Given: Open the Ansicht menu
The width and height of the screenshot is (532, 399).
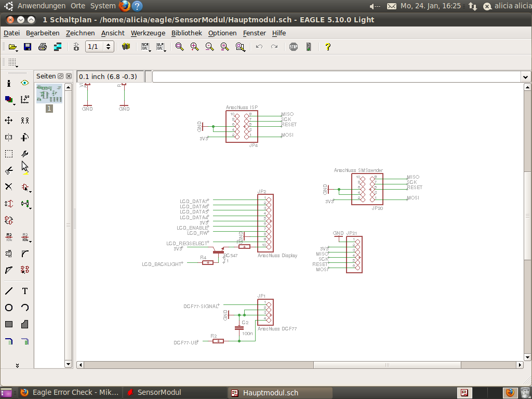Looking at the screenshot, I should point(113,33).
